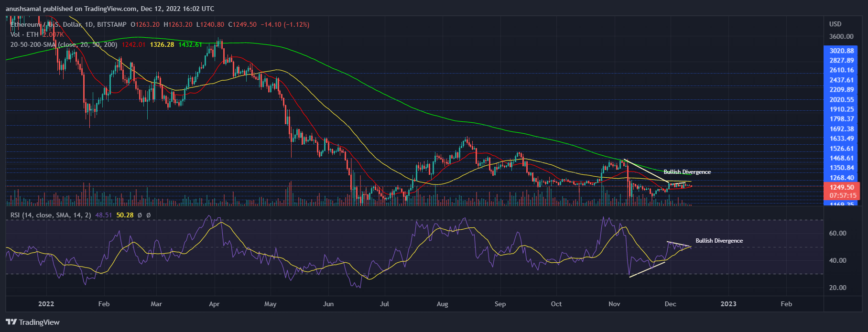Click the Jul label on time axis
The image size is (868, 332).
coord(384,304)
